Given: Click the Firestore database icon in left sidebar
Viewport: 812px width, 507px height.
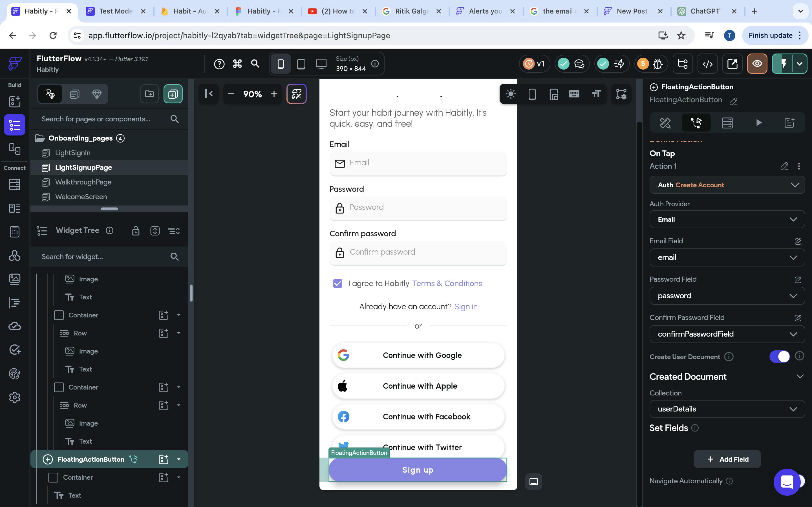Looking at the screenshot, I should (14, 184).
